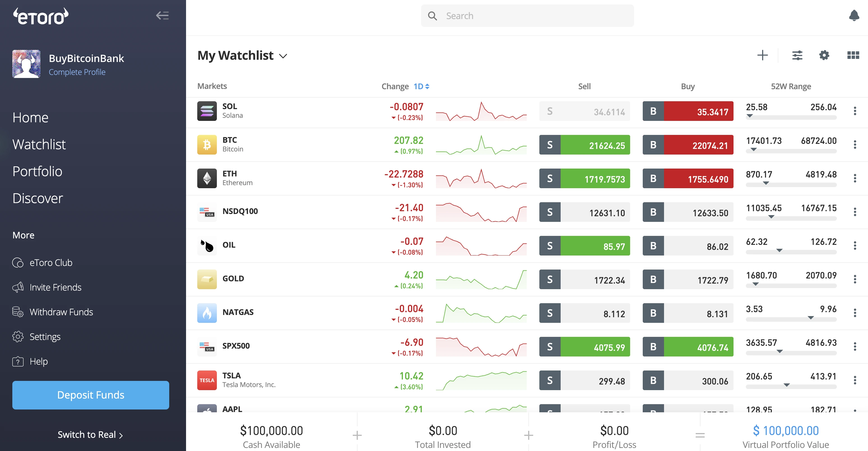The width and height of the screenshot is (868, 451).
Task: Click the NATGAS flame icon
Action: pos(207,313)
